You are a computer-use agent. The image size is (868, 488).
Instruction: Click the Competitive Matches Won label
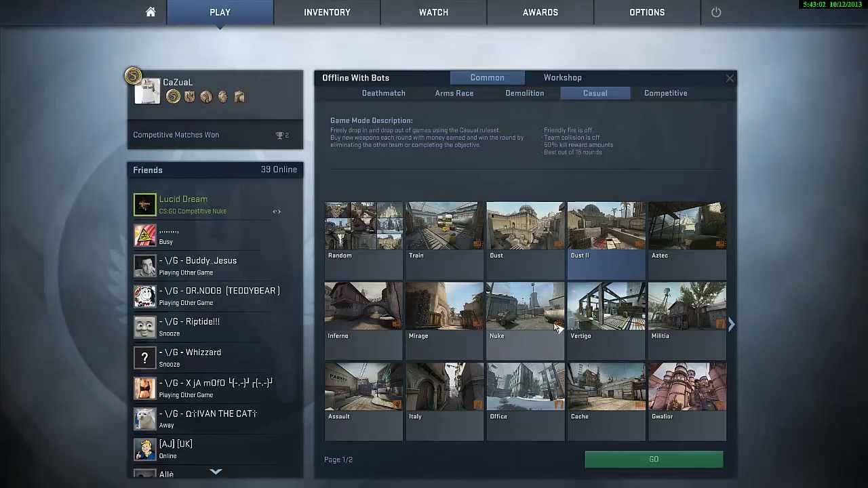pos(176,135)
